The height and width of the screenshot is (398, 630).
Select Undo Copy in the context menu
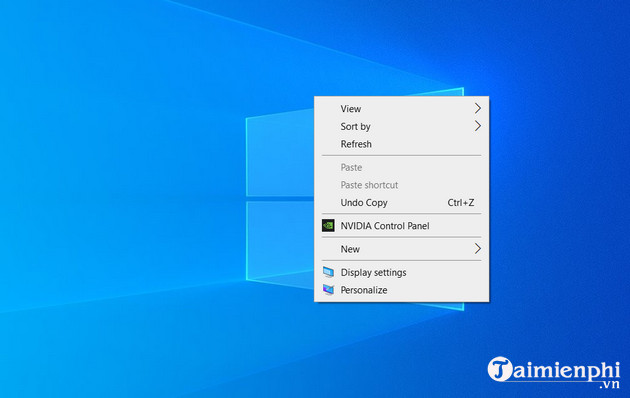(401, 202)
